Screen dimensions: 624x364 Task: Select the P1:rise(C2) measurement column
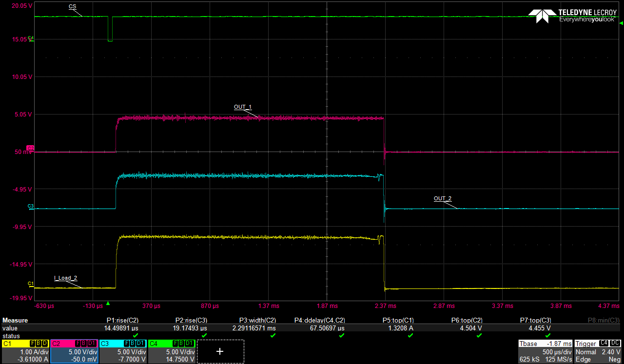[x=123, y=321]
